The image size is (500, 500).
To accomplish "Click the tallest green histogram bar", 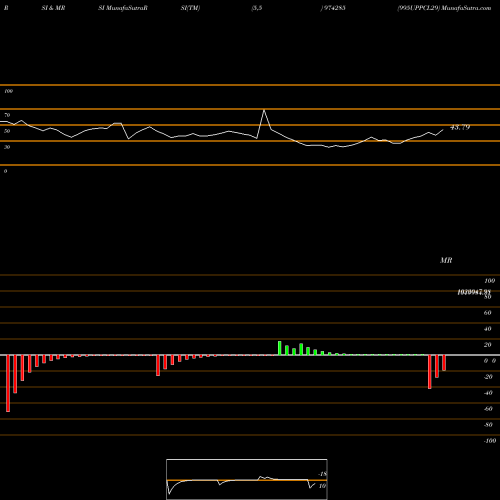I will tap(280, 348).
